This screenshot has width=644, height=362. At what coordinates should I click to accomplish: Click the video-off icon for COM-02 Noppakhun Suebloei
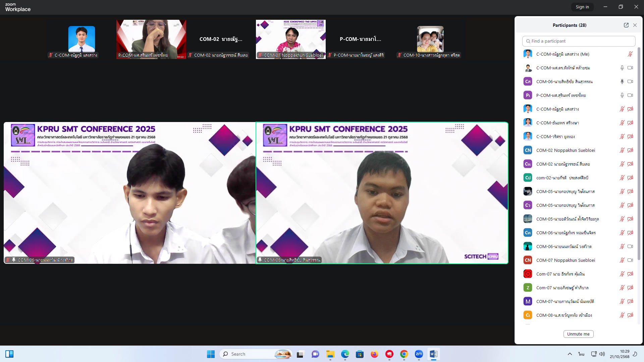tap(630, 150)
